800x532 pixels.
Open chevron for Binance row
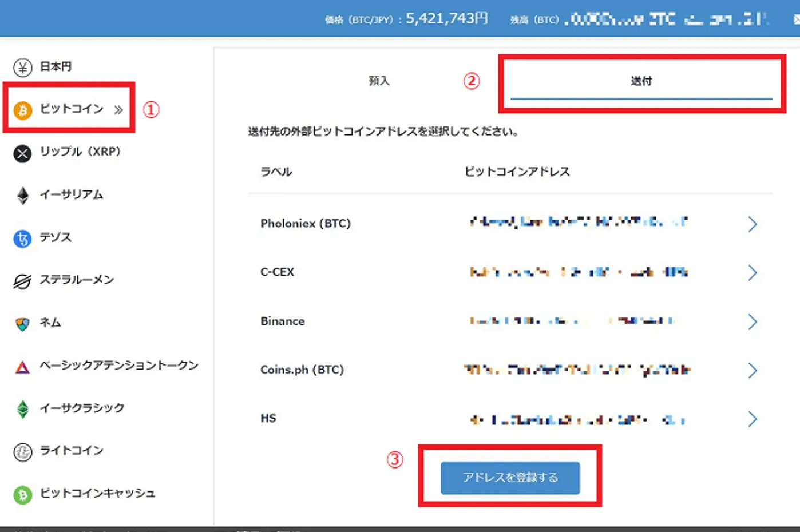[x=753, y=322]
